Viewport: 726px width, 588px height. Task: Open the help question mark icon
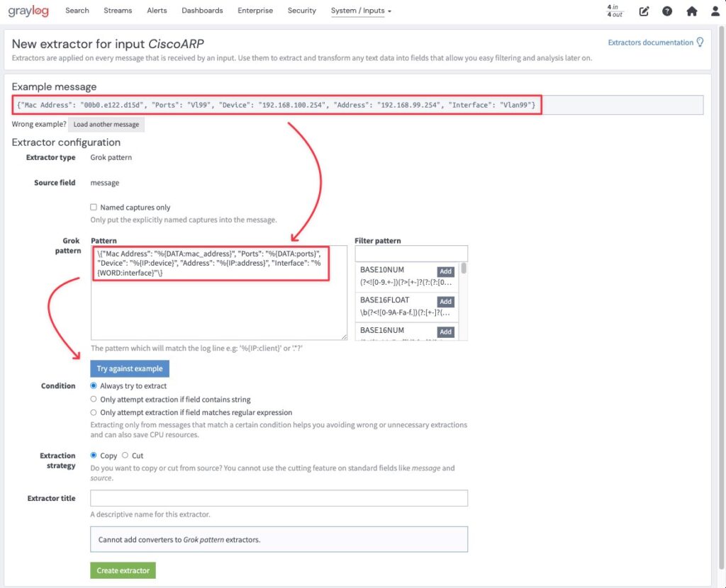click(x=667, y=11)
